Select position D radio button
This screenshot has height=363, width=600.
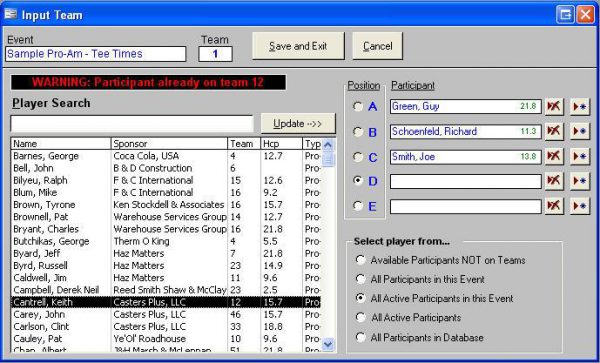358,181
